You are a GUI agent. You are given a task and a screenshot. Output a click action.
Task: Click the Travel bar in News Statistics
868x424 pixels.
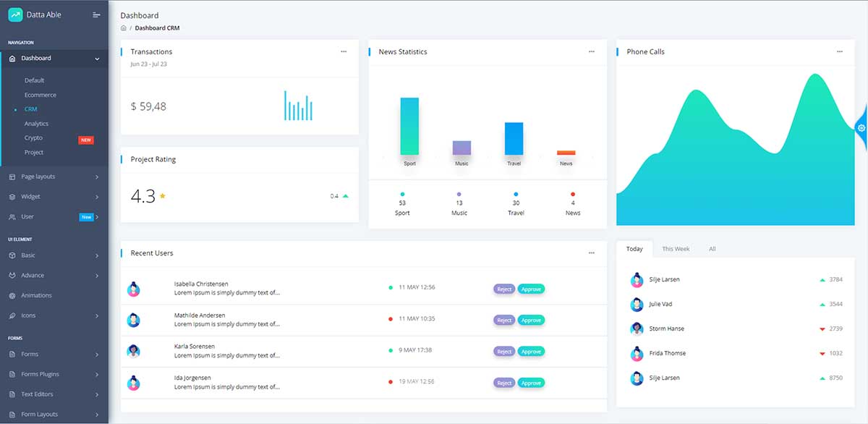coord(514,138)
